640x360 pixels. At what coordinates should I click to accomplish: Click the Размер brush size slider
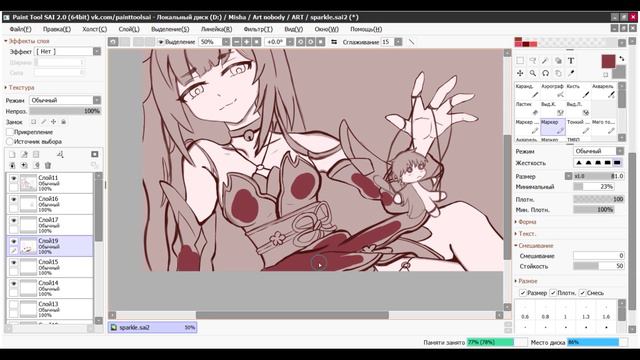click(x=599, y=176)
